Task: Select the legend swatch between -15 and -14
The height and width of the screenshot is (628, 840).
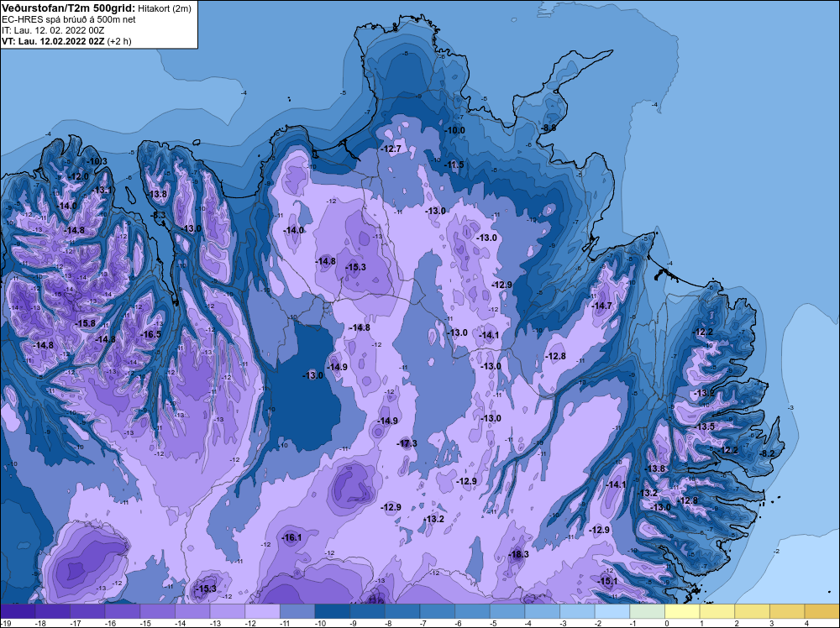Action: tap(158, 611)
